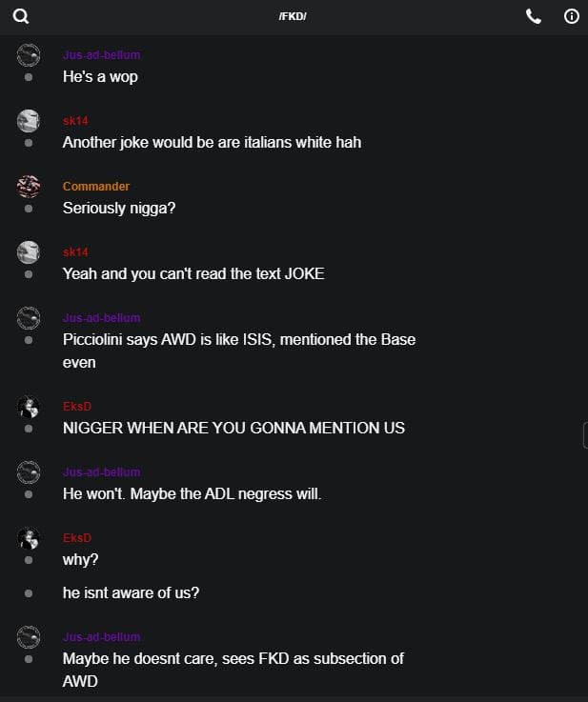The image size is (588, 702).
Task: Open the chat info icon
Action: point(572,16)
